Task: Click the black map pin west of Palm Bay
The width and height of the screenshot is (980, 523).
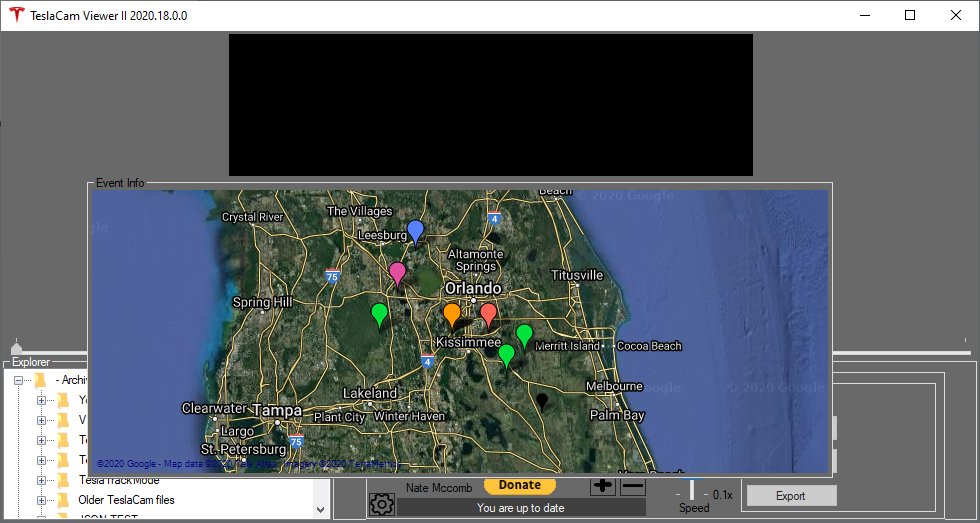Action: pyautogui.click(x=542, y=400)
